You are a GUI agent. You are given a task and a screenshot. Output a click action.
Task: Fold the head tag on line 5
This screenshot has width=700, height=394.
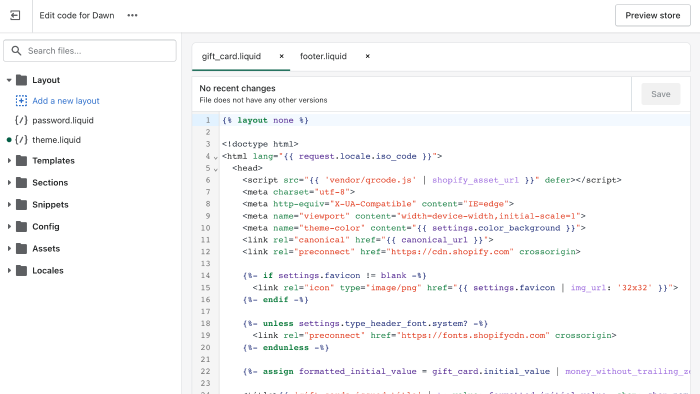(216, 170)
